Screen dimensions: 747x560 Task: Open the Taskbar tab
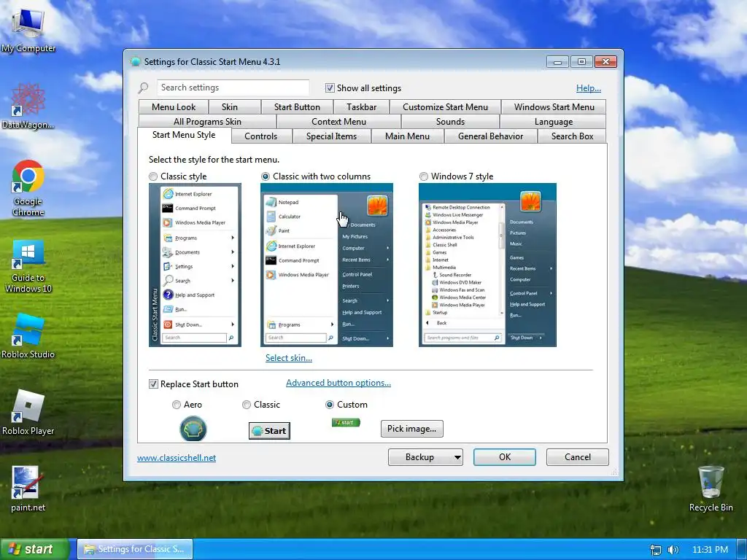[362, 107]
